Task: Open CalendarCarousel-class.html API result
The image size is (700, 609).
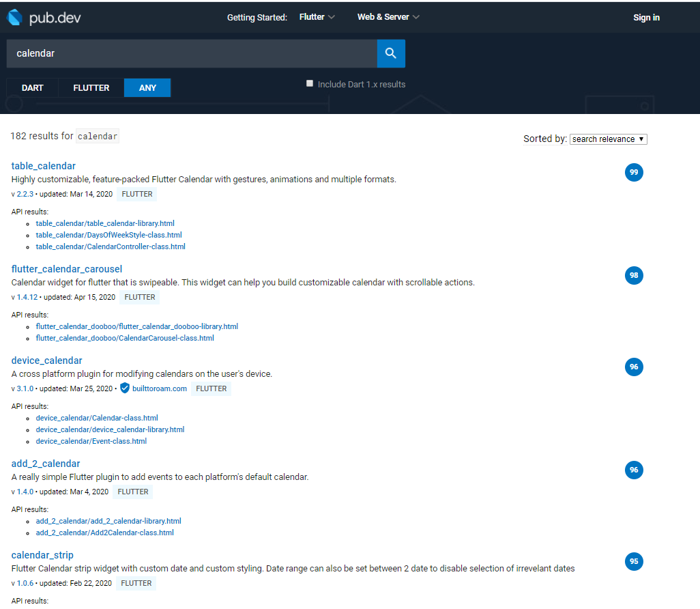Action: pos(125,338)
